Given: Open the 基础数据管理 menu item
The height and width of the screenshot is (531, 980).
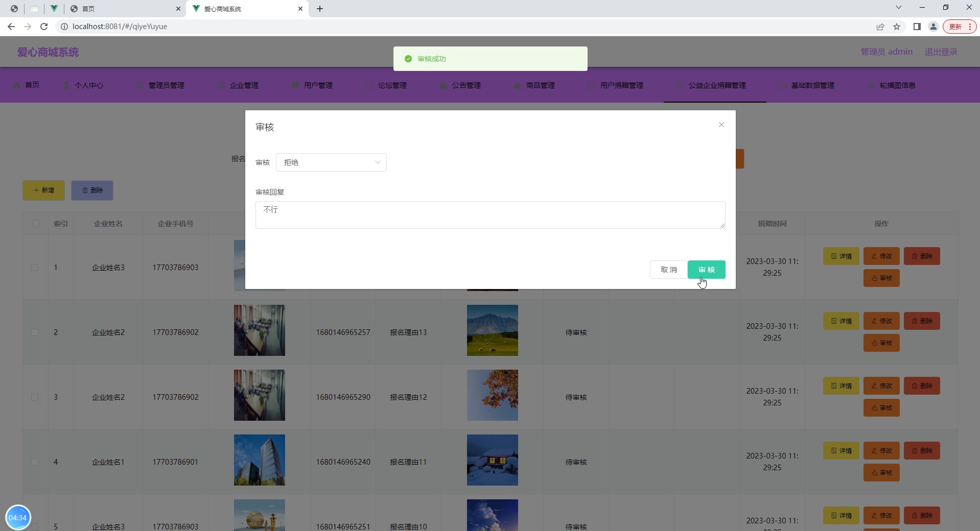Looking at the screenshot, I should 807,85.
